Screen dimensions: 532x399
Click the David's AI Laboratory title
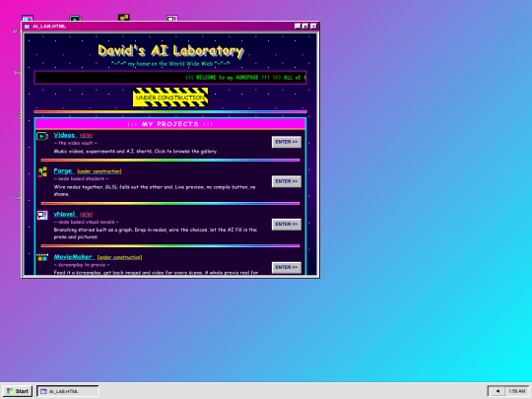pos(170,51)
